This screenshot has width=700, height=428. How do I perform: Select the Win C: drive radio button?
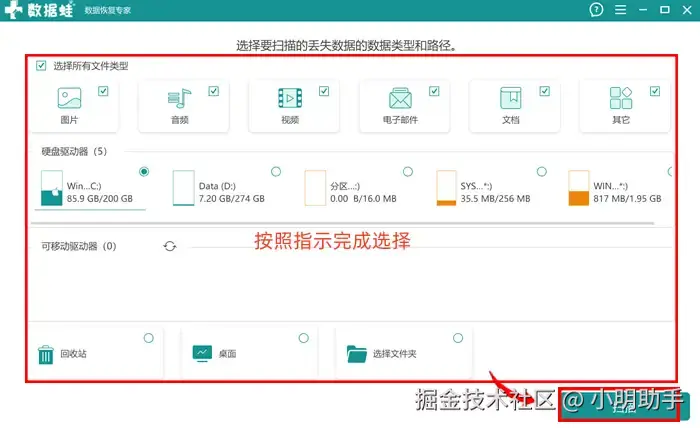(x=144, y=171)
